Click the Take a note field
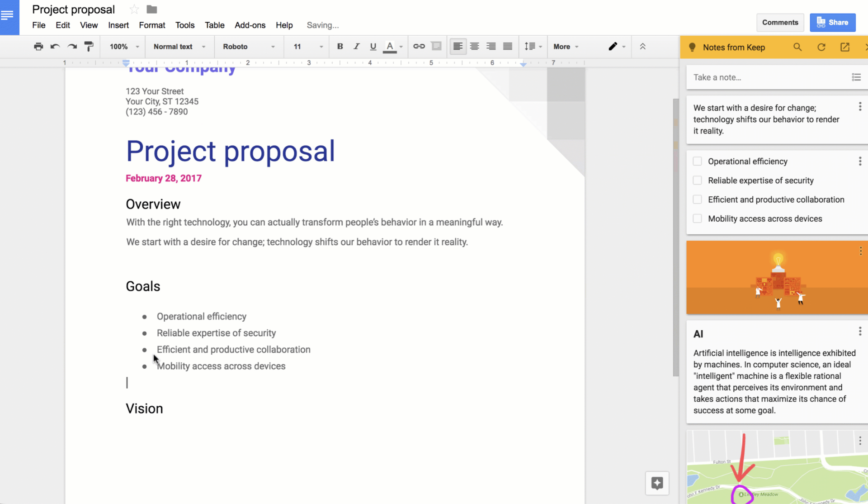This screenshot has width=868, height=504. pyautogui.click(x=769, y=77)
